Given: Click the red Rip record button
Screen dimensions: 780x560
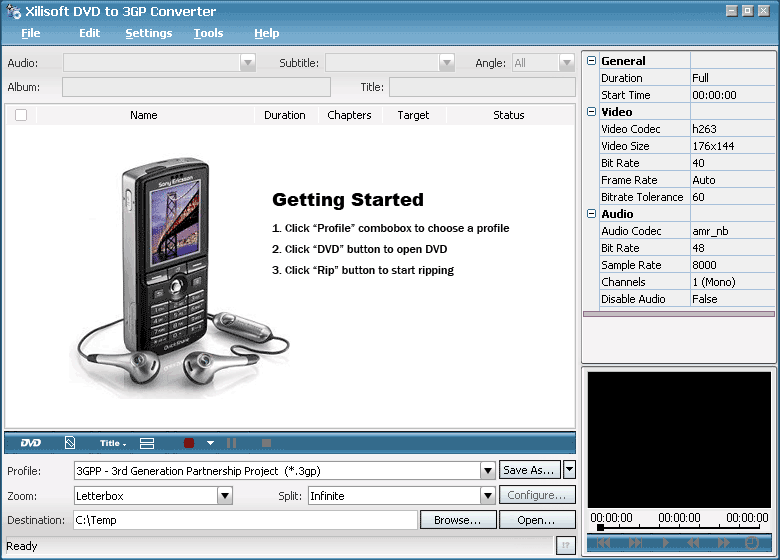Looking at the screenshot, I should click(x=189, y=443).
